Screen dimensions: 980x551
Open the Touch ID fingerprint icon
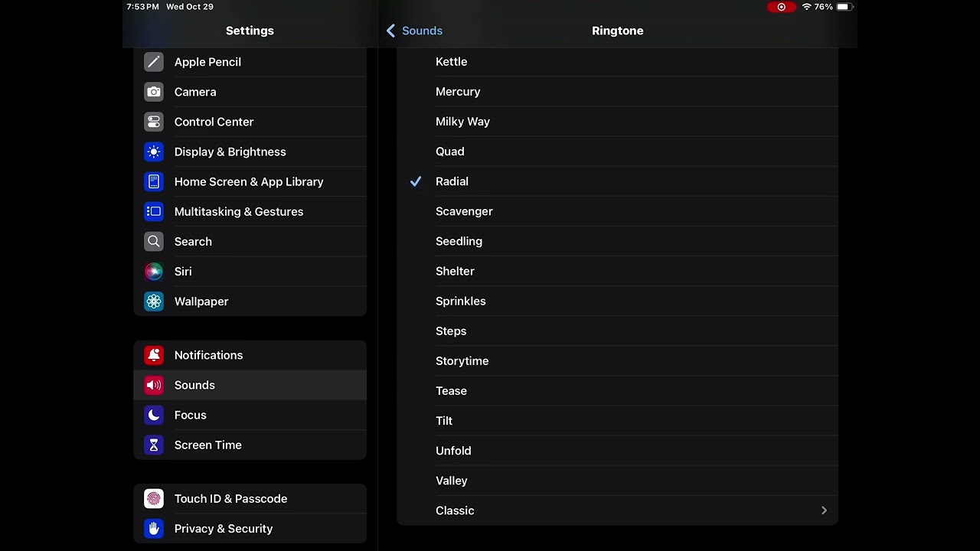coord(154,499)
